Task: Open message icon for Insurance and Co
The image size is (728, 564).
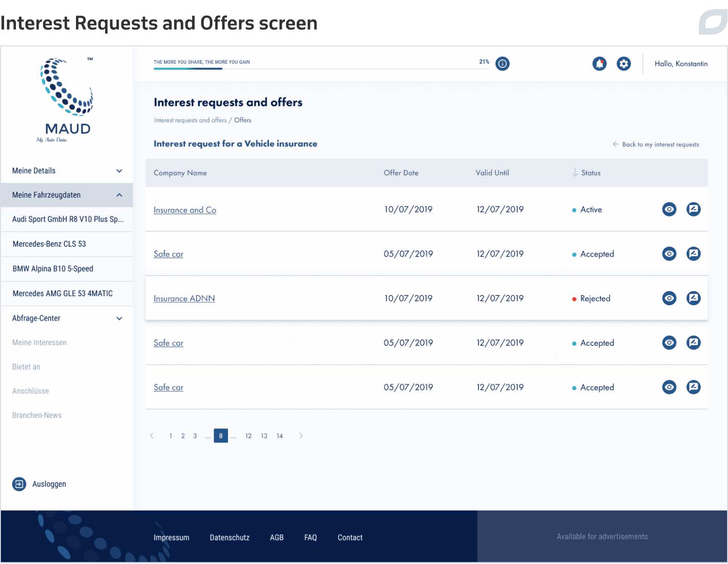Action: (693, 209)
